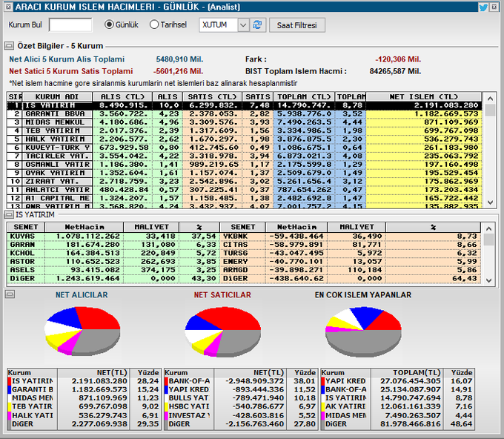Click the NET SATICILAR pie chart
504x439 pixels.
[x=223, y=331]
